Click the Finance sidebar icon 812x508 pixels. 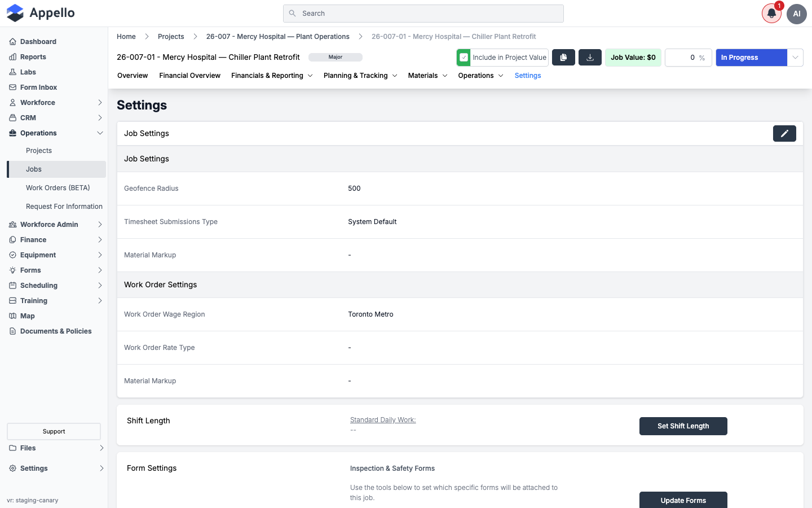[12, 240]
